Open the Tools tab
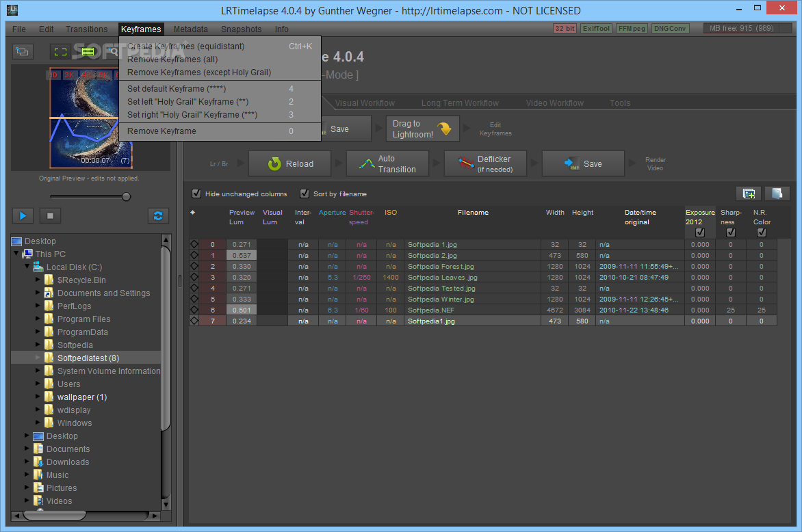The width and height of the screenshot is (802, 532). click(620, 103)
